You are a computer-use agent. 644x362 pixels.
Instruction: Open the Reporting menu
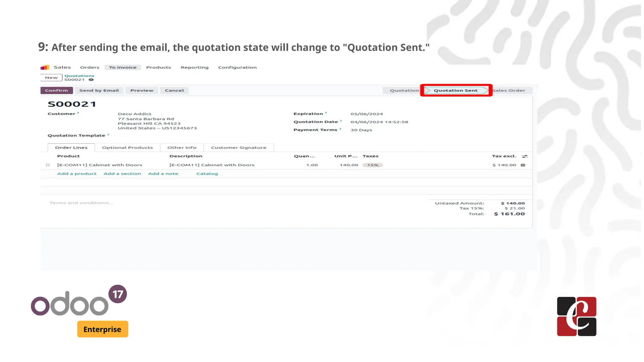tap(194, 68)
